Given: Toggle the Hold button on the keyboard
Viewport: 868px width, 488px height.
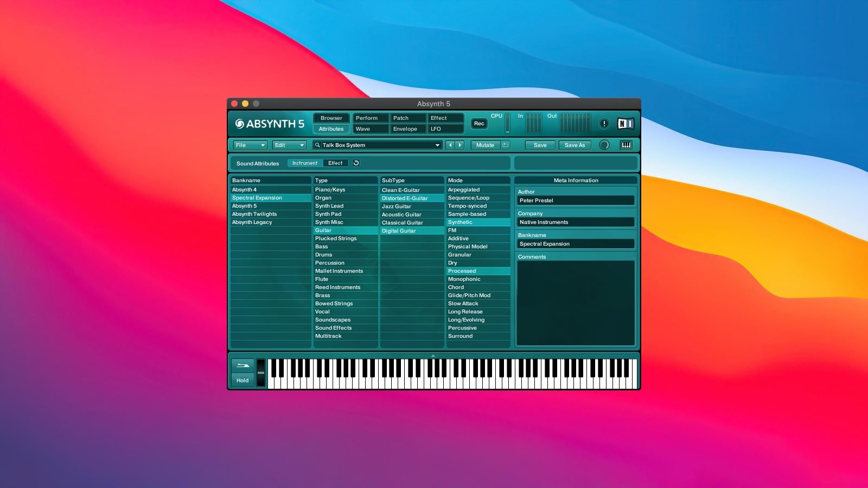Looking at the screenshot, I should [242, 380].
